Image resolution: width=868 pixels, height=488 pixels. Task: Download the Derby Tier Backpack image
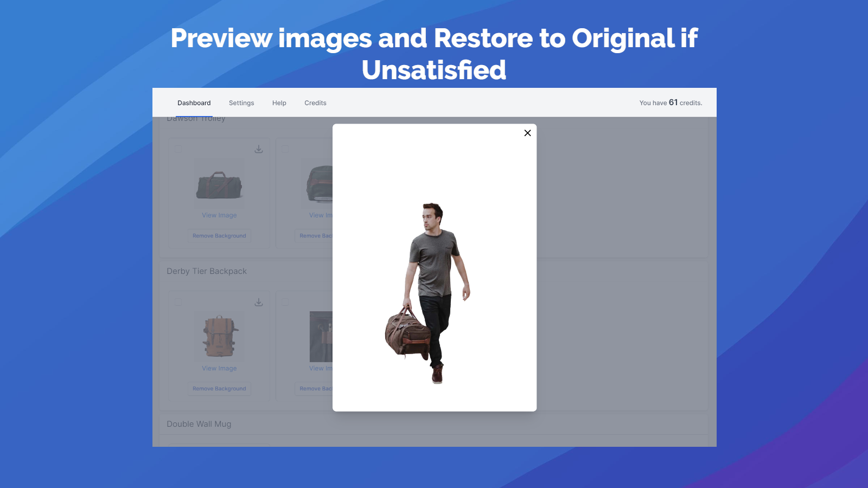pyautogui.click(x=259, y=302)
